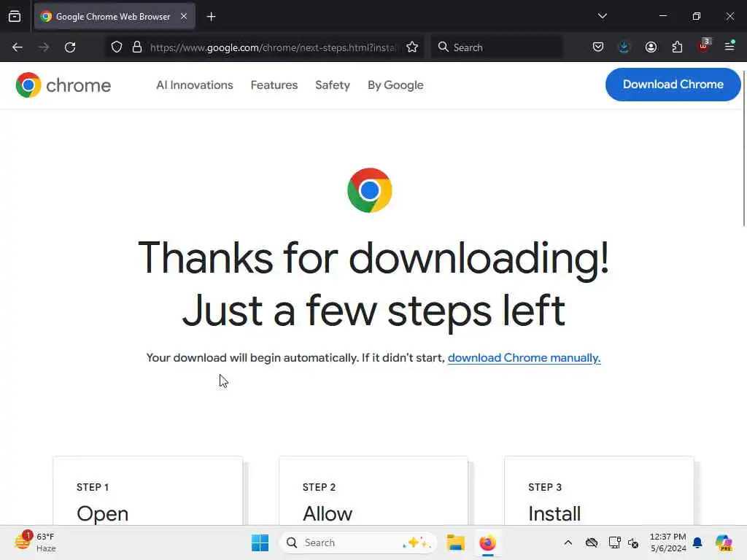The width and height of the screenshot is (747, 560).
Task: Open the network display tray icon
Action: point(614,542)
